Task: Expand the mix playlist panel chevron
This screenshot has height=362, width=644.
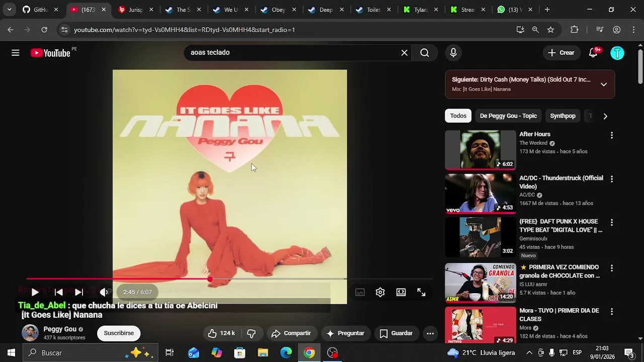Action: (604, 84)
